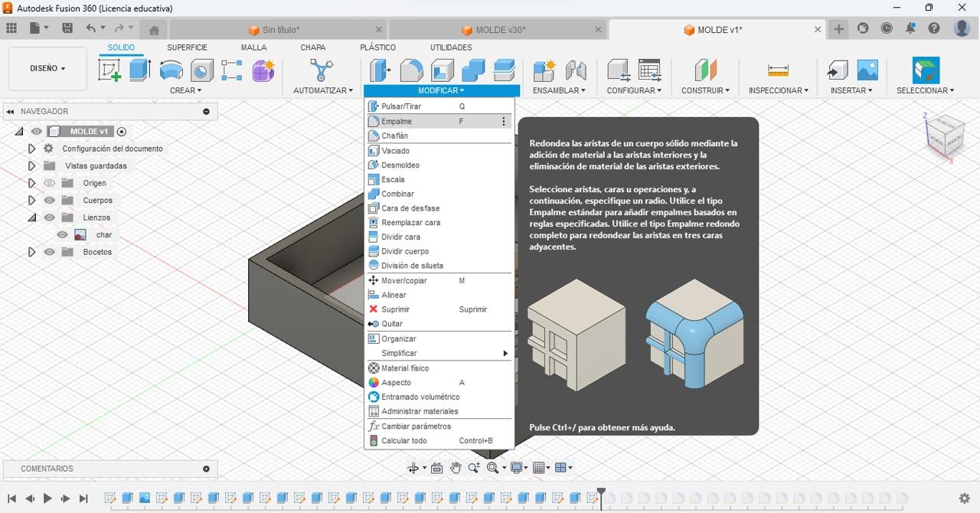Click the timeline Play button
The height and width of the screenshot is (513, 980).
[47, 498]
